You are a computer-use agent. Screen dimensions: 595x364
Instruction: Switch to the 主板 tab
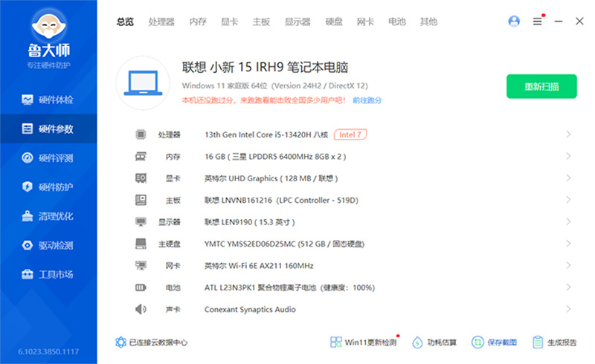[262, 22]
